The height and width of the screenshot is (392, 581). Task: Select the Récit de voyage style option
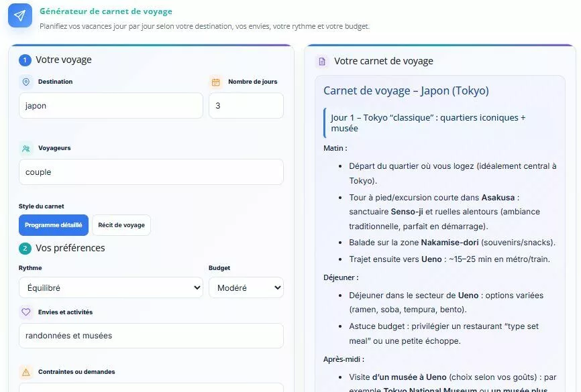[x=121, y=225]
